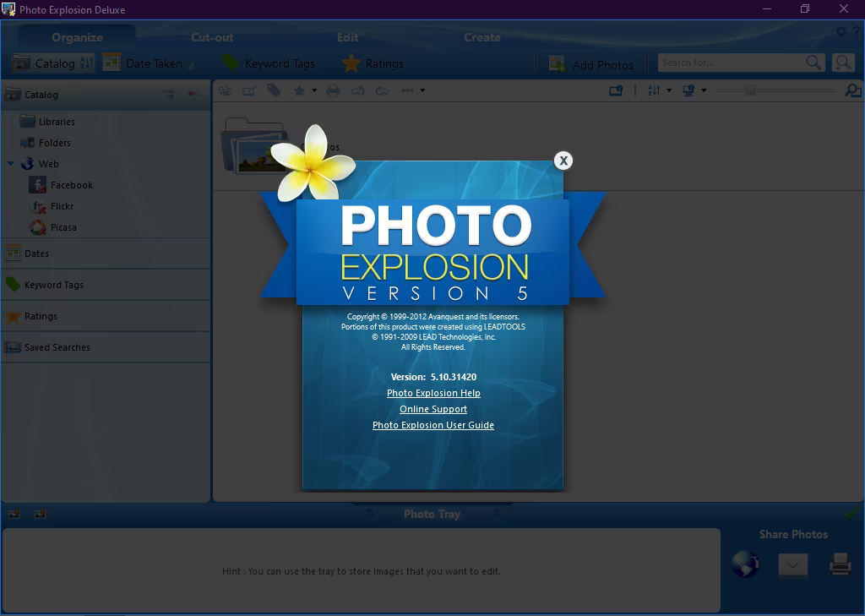Viewport: 865px width, 616px height.
Task: Open the Photo Explosion Help link
Action: (x=433, y=393)
